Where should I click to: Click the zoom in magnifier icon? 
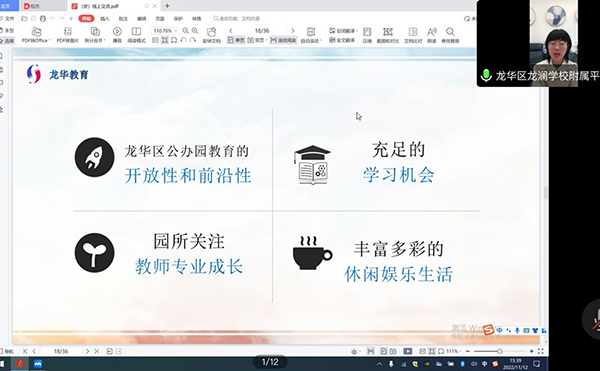click(x=195, y=31)
